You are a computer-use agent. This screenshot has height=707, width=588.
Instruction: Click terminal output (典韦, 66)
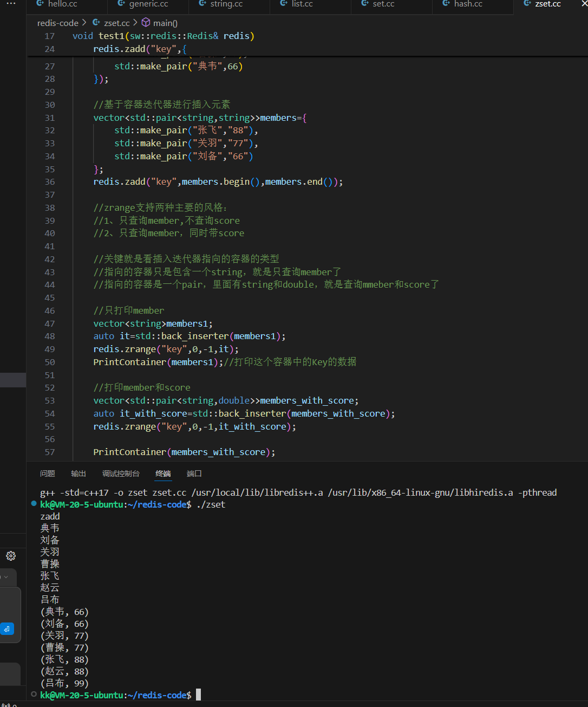point(64,612)
